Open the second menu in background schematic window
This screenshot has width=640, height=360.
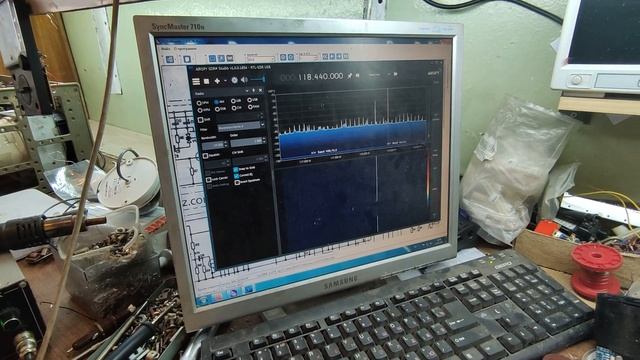click(186, 49)
